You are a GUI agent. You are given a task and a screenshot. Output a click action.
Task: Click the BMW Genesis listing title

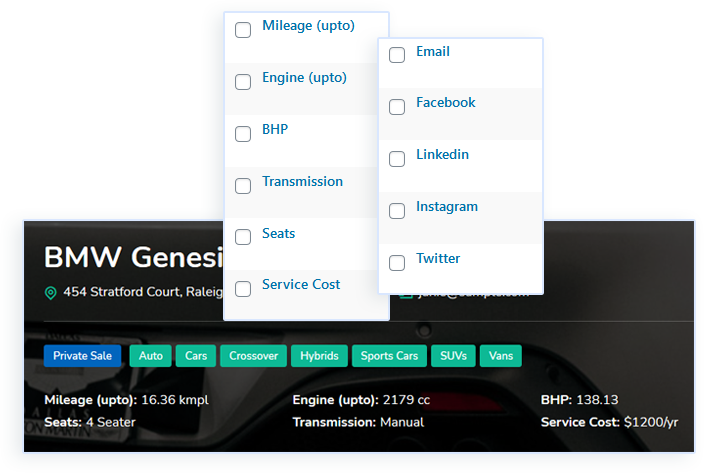[134, 257]
